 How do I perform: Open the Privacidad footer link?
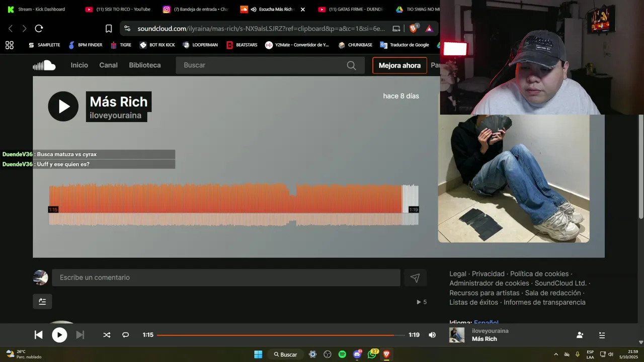[488, 274]
